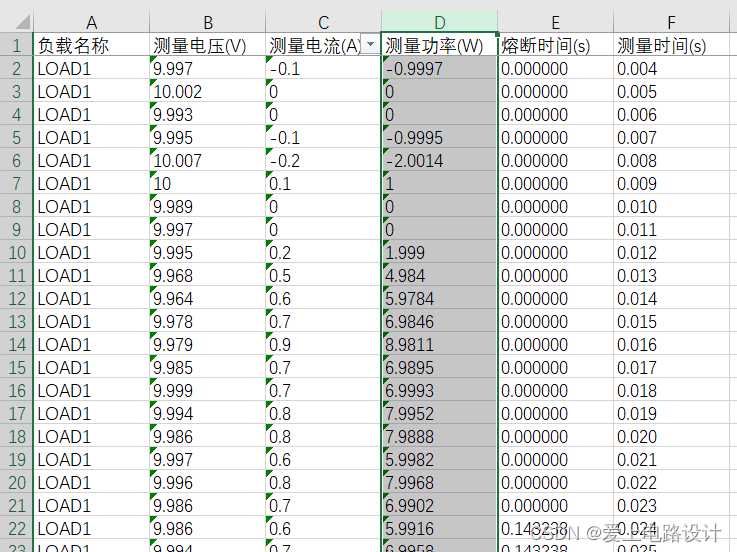Screen dimensions: 737x552
Task: Select current cell 0.1
Action: (x=323, y=183)
